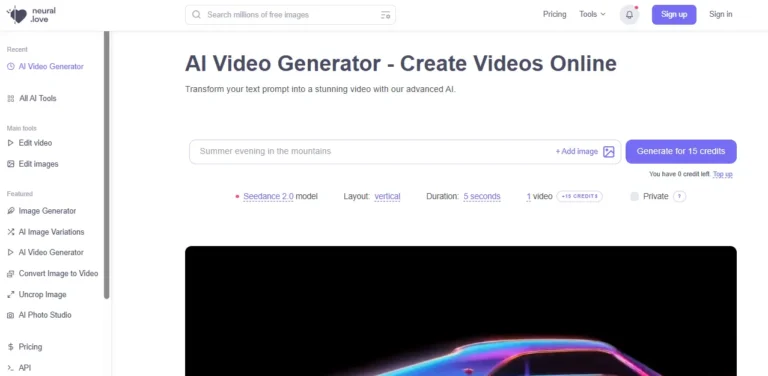Click the expand arrows icon beside Uncrop Image

11,295
